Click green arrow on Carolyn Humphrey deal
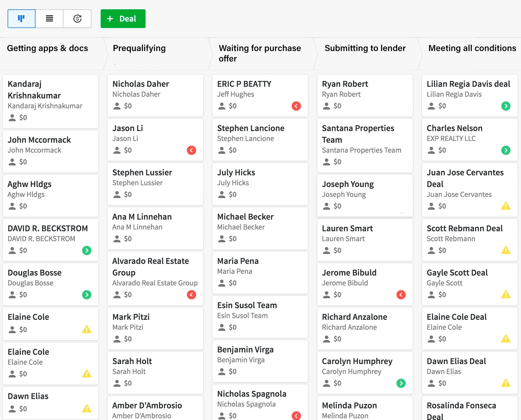 401,383
